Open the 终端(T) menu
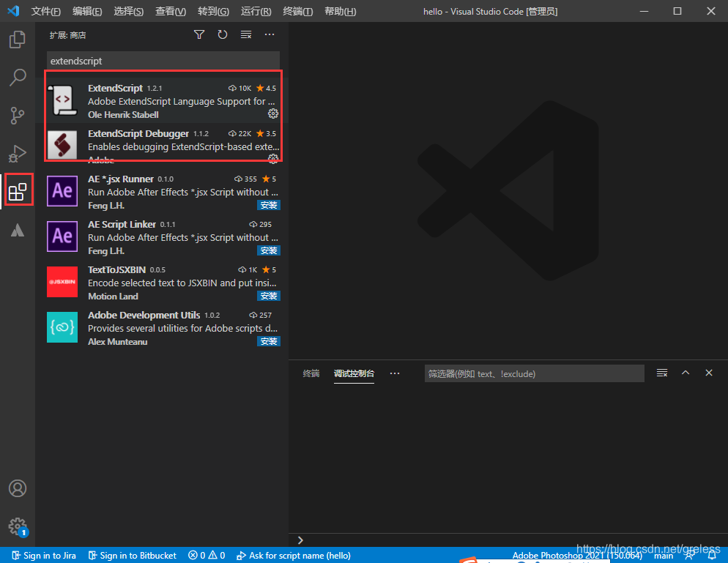This screenshot has width=728, height=563. pos(297,11)
